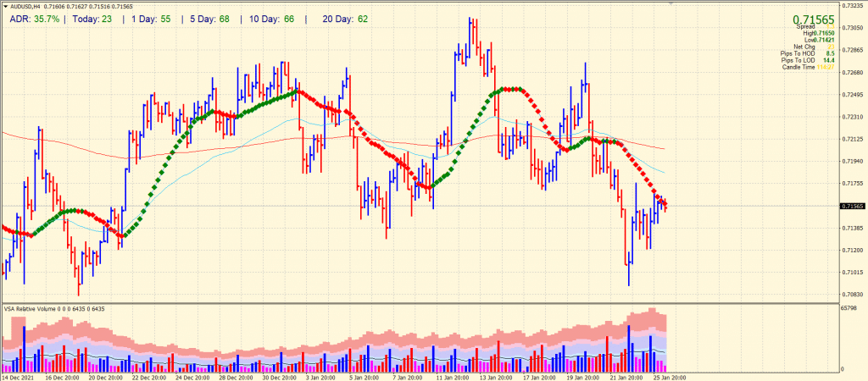
Task: Click the 14 Dec 2021 date on time axis
Action: (x=19, y=377)
